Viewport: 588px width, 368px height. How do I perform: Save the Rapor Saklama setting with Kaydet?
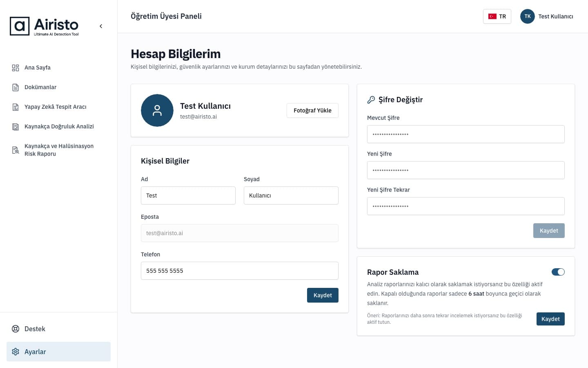point(550,319)
